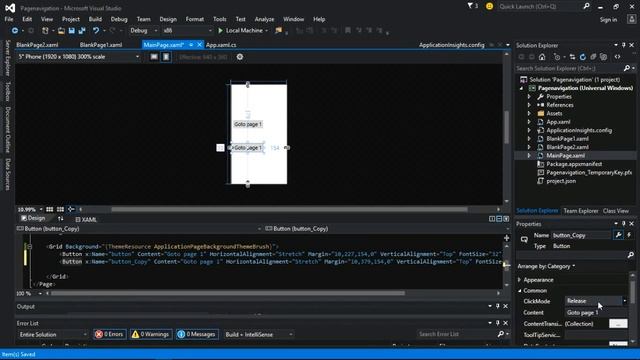
Task: Toggle the 0 Messages filter
Action: pos(198,334)
